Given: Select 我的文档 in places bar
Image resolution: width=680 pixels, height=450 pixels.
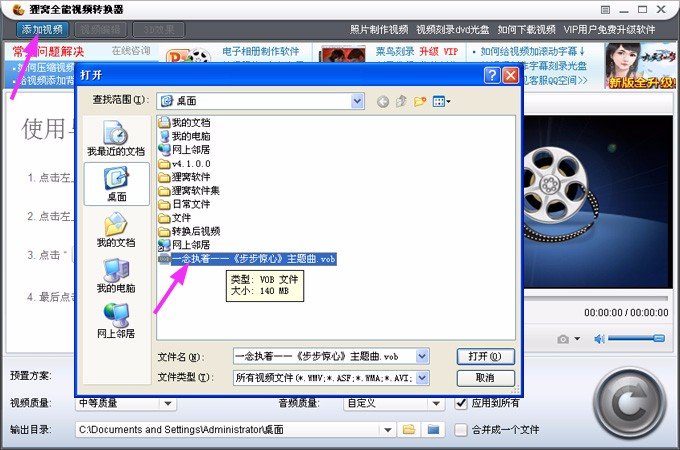Looking at the screenshot, I should (x=116, y=230).
